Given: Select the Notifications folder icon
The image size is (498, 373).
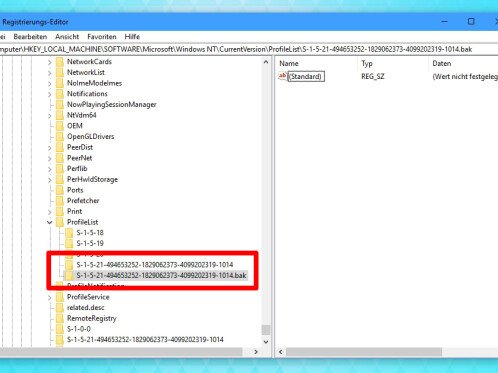Looking at the screenshot, I should coord(60,94).
